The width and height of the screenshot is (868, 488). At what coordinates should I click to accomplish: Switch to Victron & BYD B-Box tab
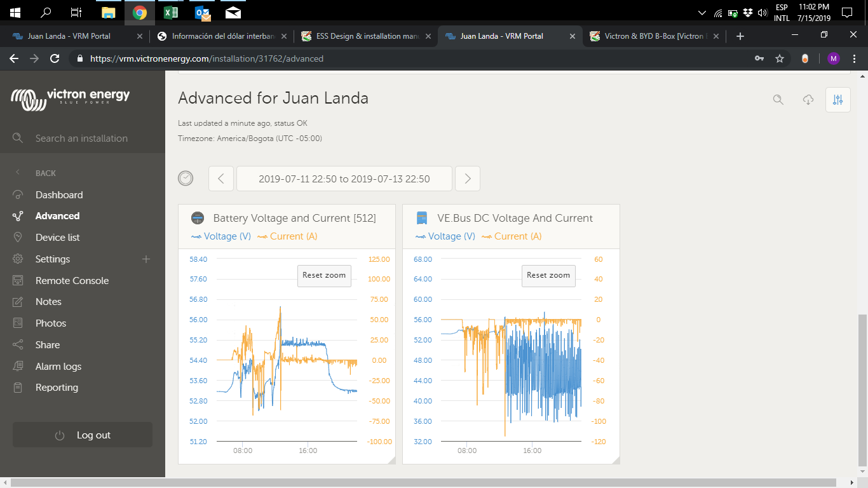[x=655, y=36]
